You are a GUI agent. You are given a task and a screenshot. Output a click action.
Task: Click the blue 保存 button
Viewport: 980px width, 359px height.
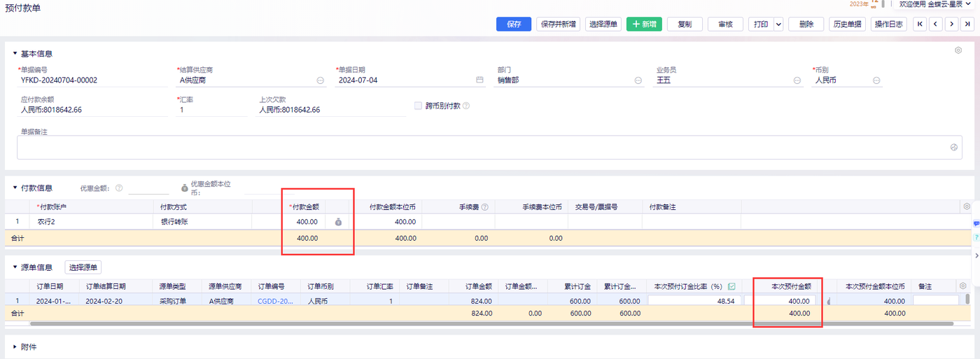[514, 24]
